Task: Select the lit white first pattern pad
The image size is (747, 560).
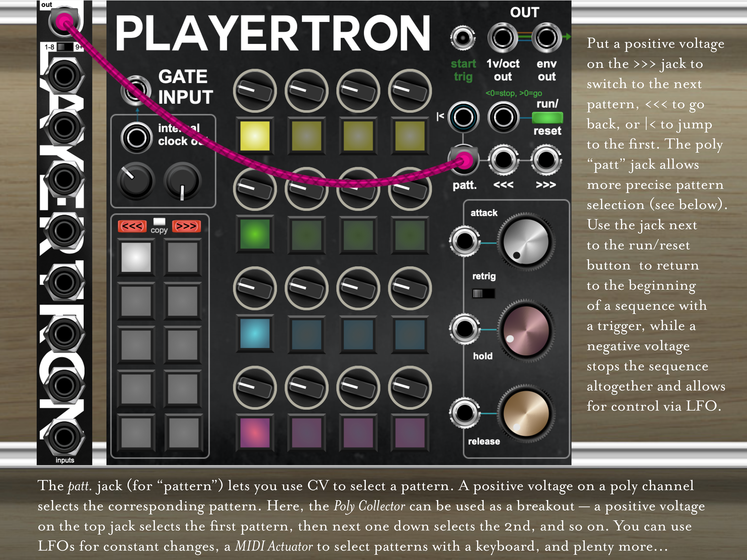Action: pyautogui.click(x=136, y=257)
